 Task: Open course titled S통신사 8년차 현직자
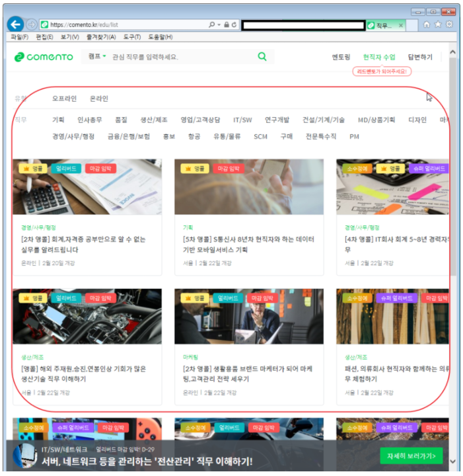point(248,245)
